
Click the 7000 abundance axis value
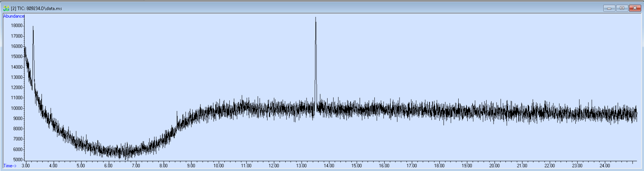18,139
